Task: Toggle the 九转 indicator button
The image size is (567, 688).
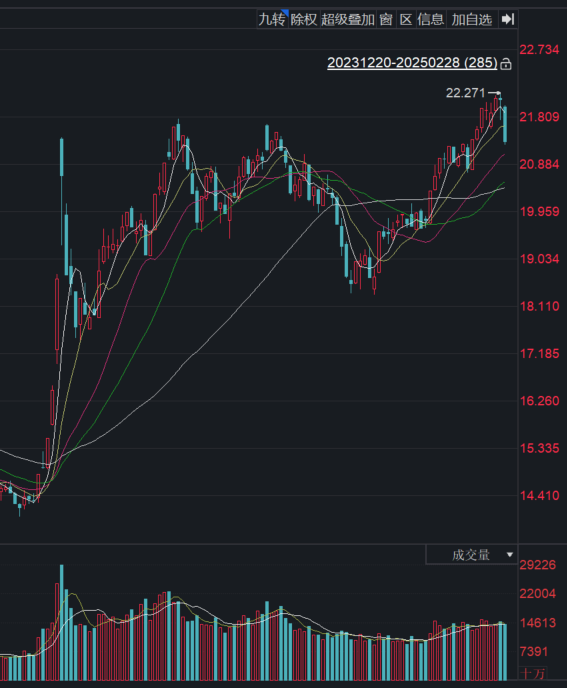Action: point(272,19)
